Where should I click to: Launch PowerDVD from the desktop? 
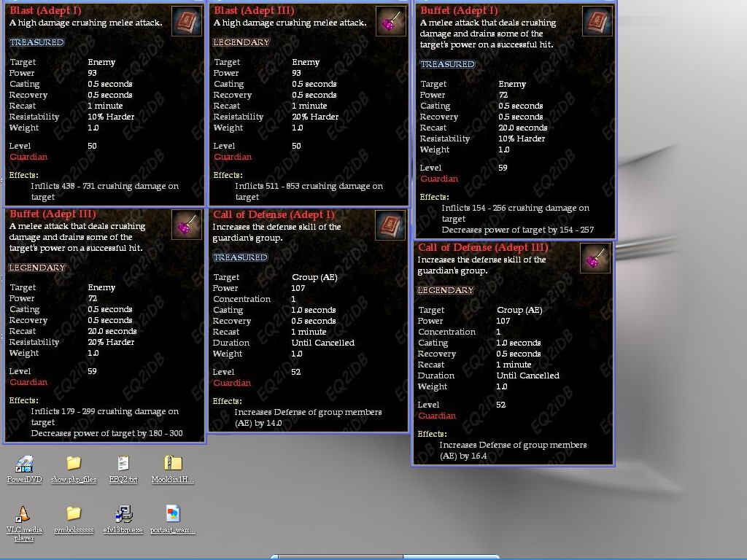click(24, 467)
